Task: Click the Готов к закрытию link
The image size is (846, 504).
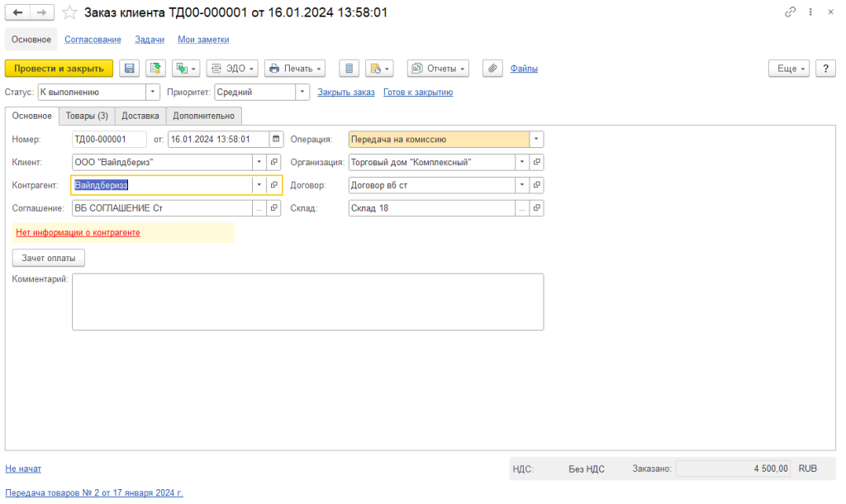Action: click(418, 93)
